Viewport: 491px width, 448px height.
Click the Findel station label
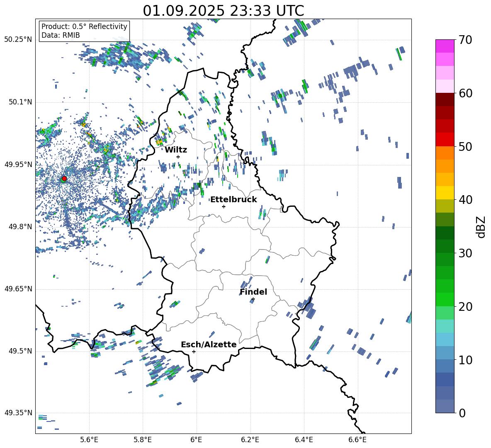[x=253, y=292]
